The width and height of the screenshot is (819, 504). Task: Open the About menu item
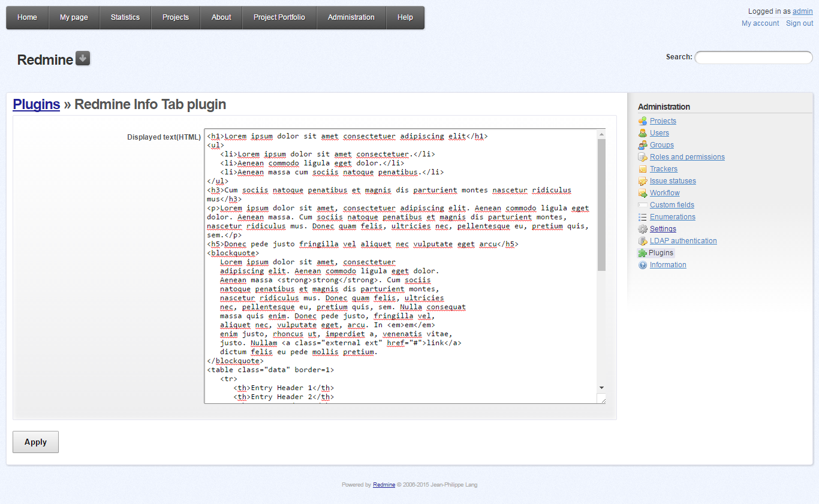[221, 17]
